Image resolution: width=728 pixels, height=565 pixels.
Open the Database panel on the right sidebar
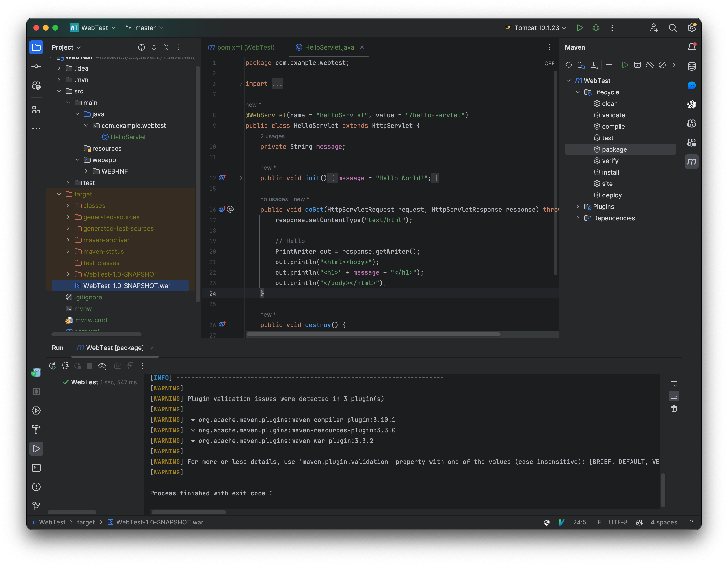click(x=692, y=66)
